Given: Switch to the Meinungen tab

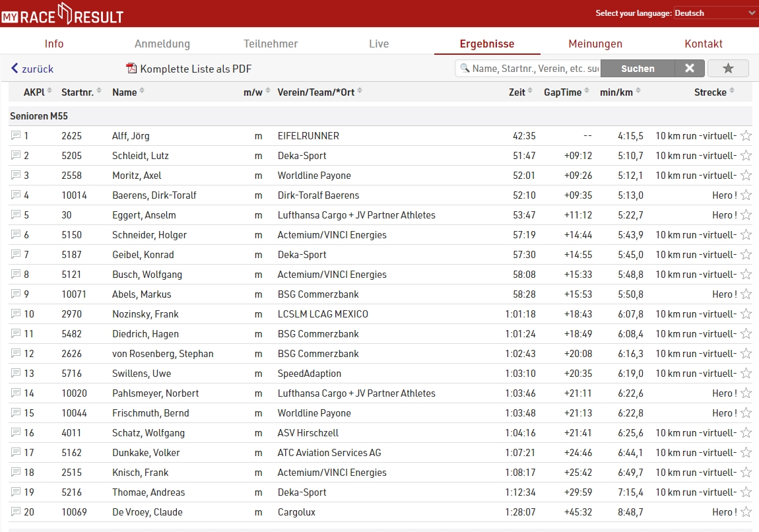Looking at the screenshot, I should pyautogui.click(x=595, y=44).
